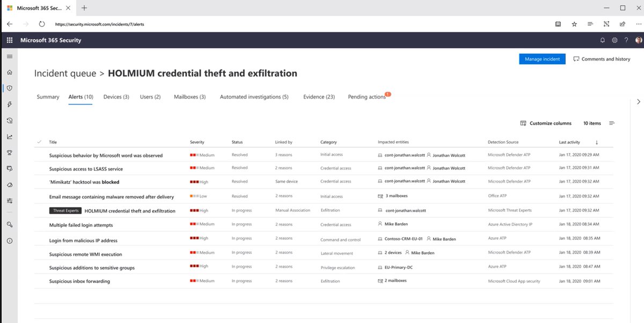This screenshot has width=644, height=323.
Task: Sort by the Last activity arrow
Action: pos(596,142)
